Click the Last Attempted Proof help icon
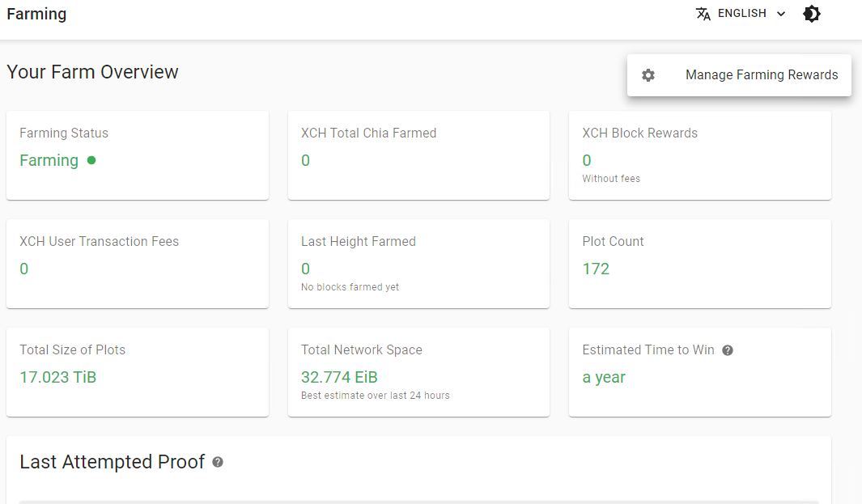Image resolution: width=862 pixels, height=504 pixels. coord(218,462)
